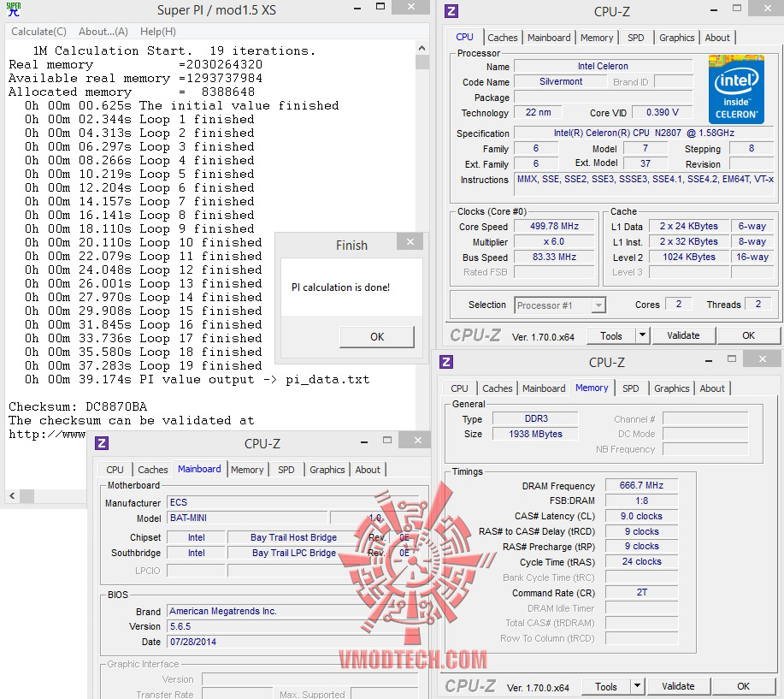
Task: Open Graphics tab in Memory CPU-Z window
Action: pyautogui.click(x=671, y=388)
